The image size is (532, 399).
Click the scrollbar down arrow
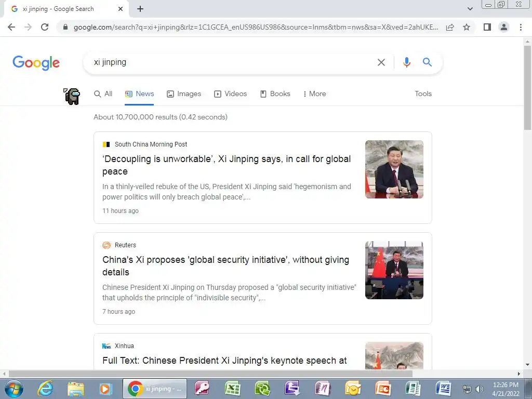coord(527,365)
